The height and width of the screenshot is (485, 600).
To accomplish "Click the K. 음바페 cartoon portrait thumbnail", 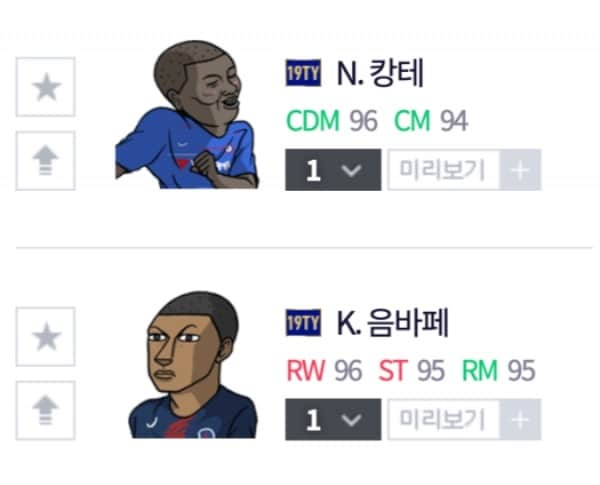I will pyautogui.click(x=192, y=365).
